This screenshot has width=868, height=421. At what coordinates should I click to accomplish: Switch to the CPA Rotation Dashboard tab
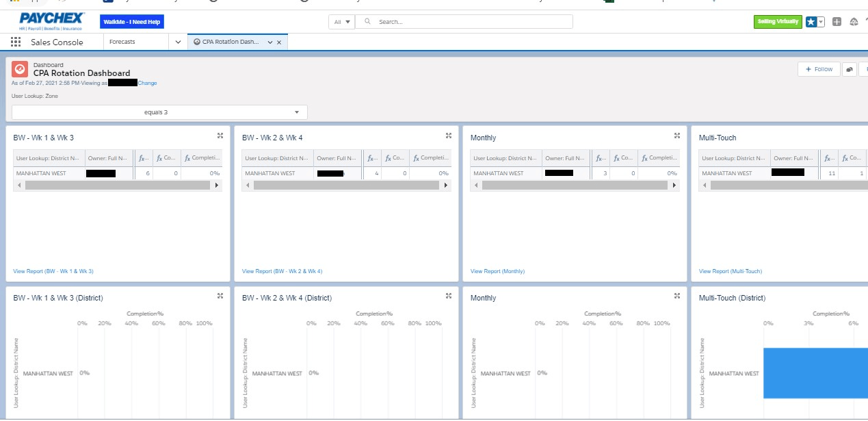click(x=231, y=42)
